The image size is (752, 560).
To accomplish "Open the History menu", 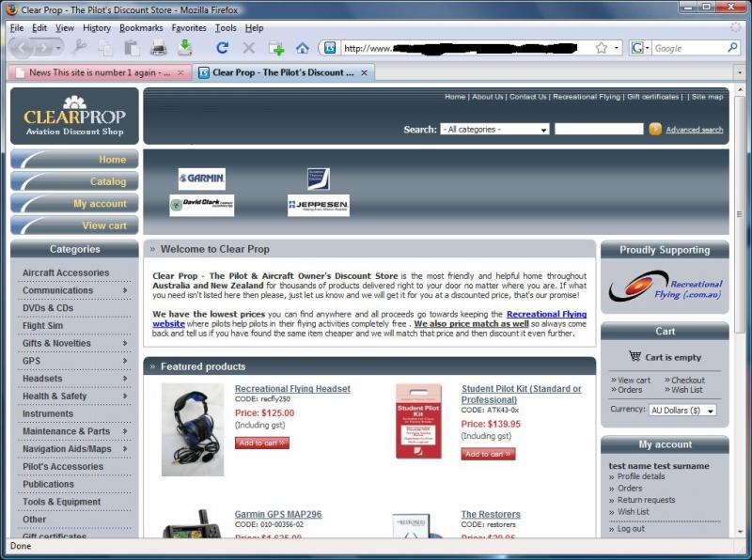I will tap(97, 28).
